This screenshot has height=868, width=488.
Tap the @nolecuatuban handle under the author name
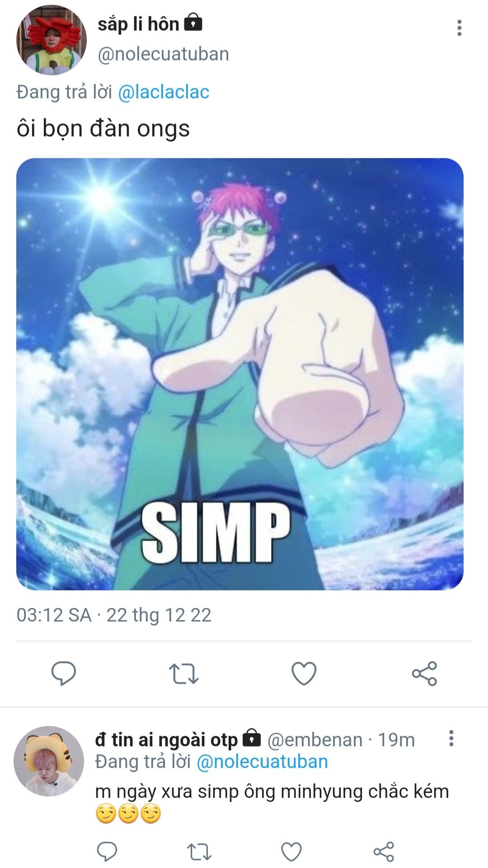(x=164, y=54)
